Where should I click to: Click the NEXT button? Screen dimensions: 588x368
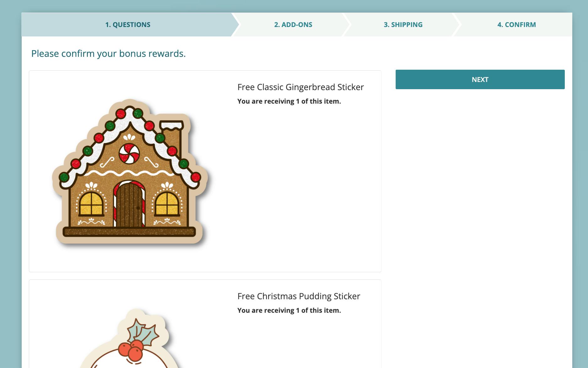point(480,79)
